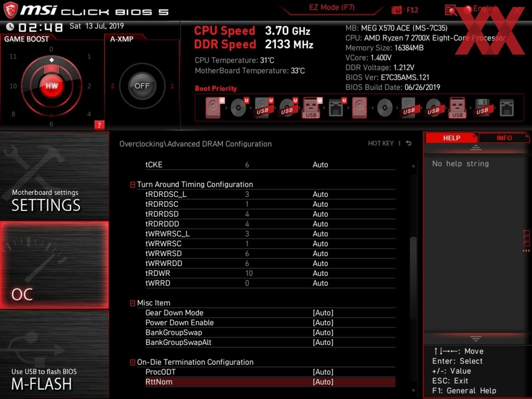
Task: Collapse Turn Around Timing Configuration section
Action: pos(133,185)
